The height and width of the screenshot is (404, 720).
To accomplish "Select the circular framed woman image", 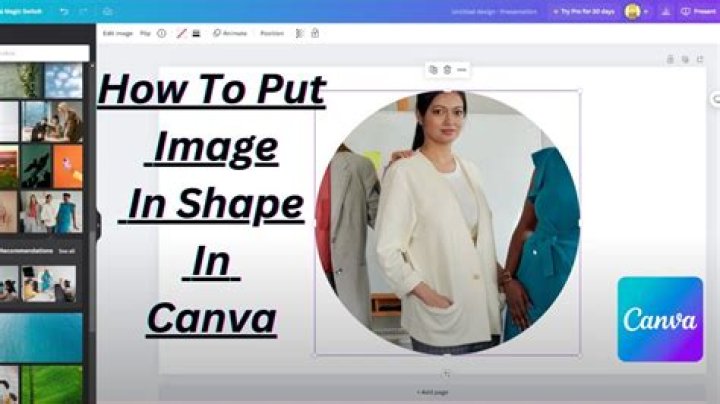I will (447, 223).
